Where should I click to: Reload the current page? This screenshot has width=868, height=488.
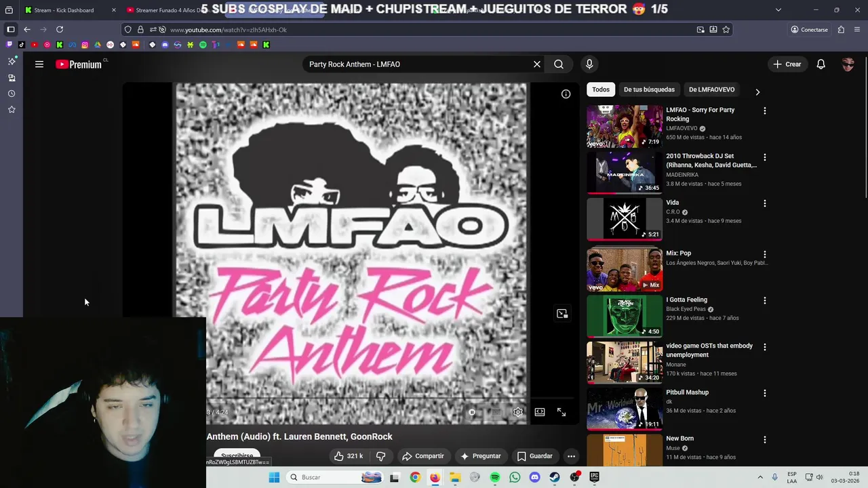coord(60,30)
